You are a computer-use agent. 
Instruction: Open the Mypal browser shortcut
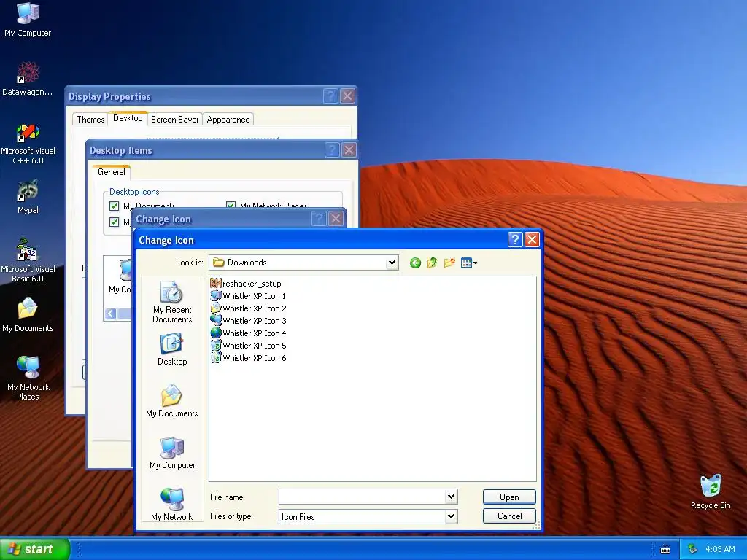click(x=28, y=197)
